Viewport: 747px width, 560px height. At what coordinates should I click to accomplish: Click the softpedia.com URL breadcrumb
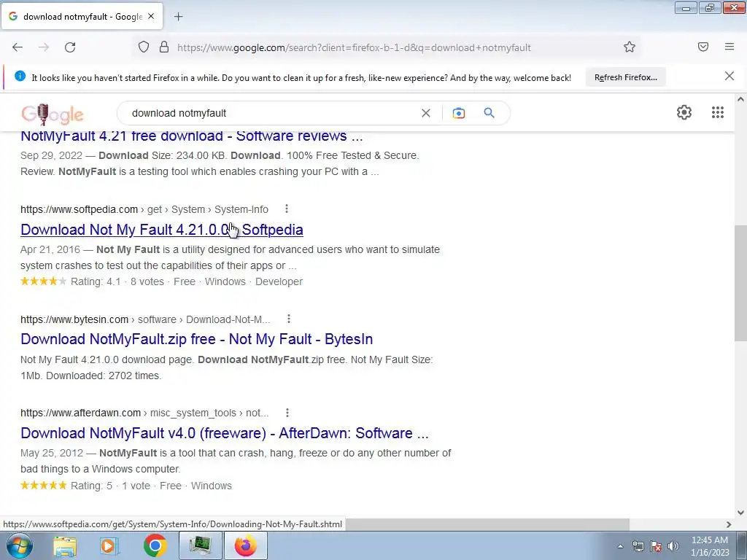[x=144, y=209]
